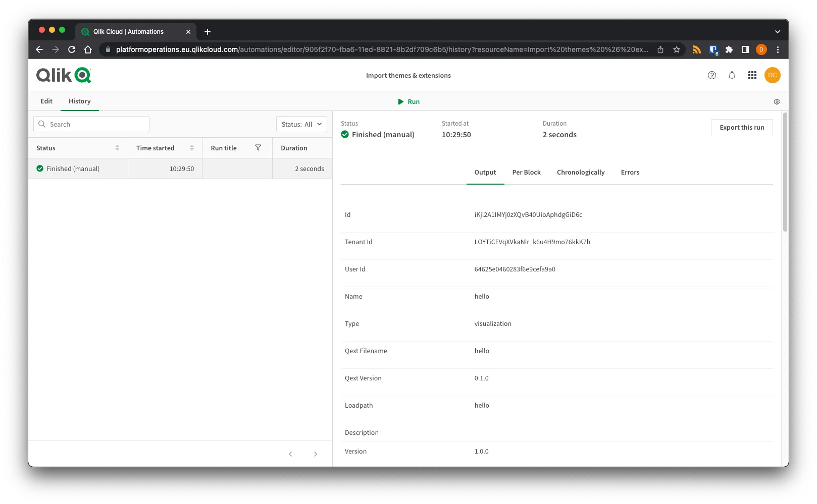Click the RSS subscribe icon in the toolbar
This screenshot has height=504, width=817.
[696, 49]
